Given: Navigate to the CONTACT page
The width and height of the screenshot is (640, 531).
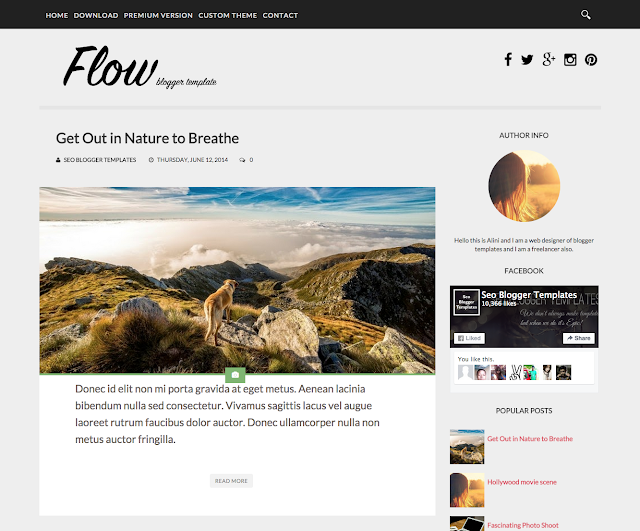Looking at the screenshot, I should click(x=280, y=16).
